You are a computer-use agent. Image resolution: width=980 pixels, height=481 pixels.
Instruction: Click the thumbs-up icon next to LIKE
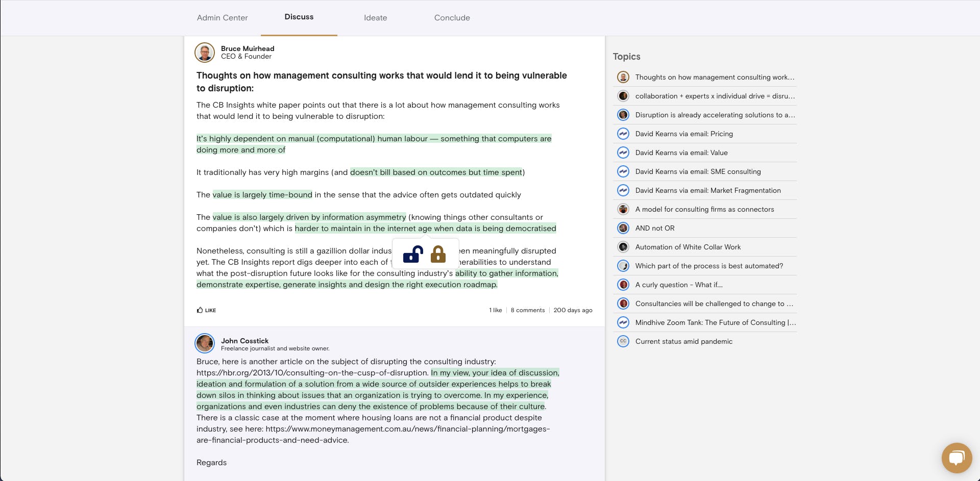[200, 310]
